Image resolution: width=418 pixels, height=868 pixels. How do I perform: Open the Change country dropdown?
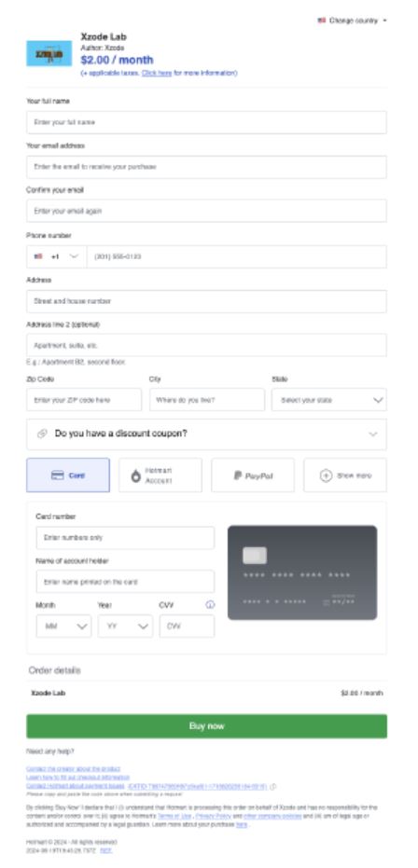coord(353,21)
